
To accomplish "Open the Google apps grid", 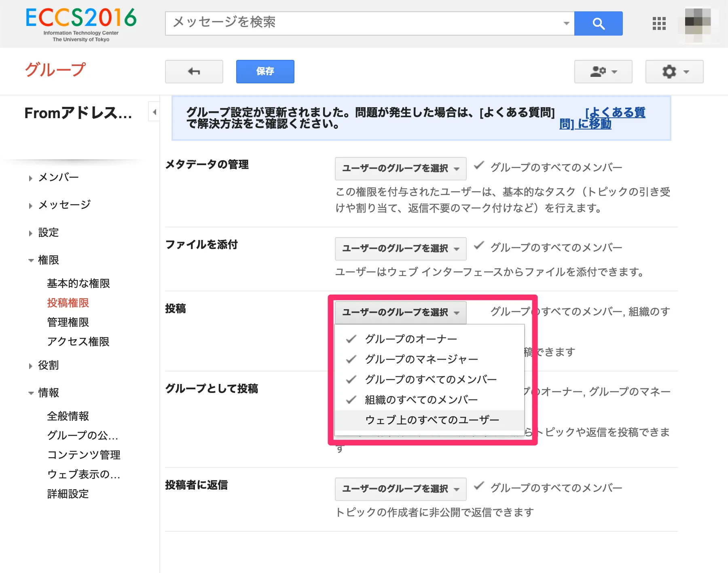I will click(x=659, y=23).
